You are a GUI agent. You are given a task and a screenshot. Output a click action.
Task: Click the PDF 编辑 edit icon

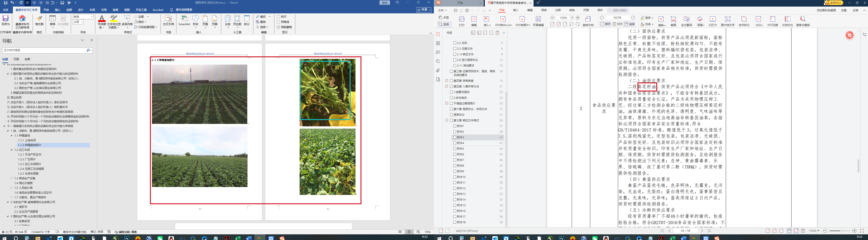click(x=474, y=19)
